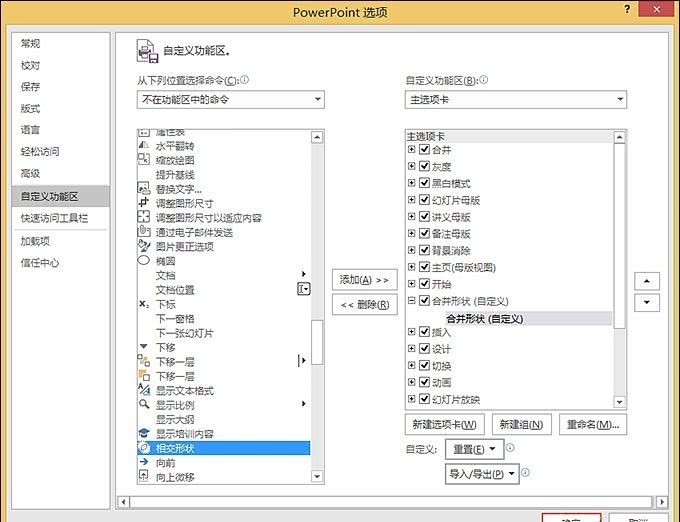Click the << 删除(R) button
The height and width of the screenshot is (522, 680).
(365, 304)
